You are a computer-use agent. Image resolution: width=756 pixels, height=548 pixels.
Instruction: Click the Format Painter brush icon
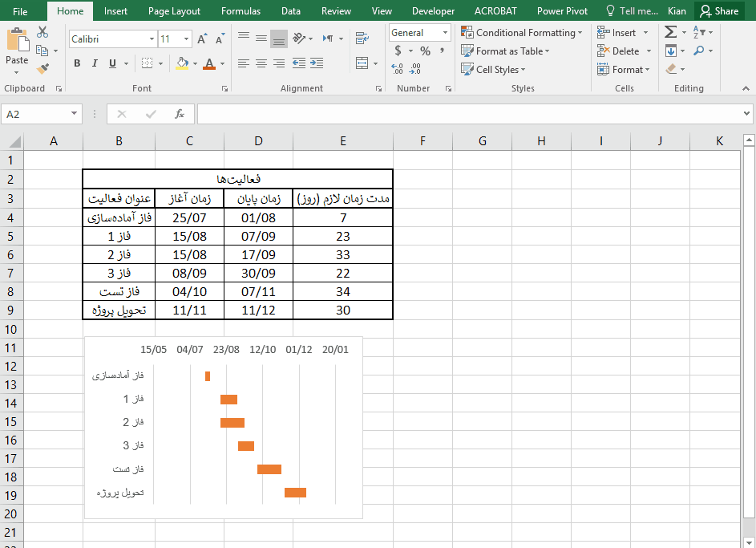click(x=42, y=69)
